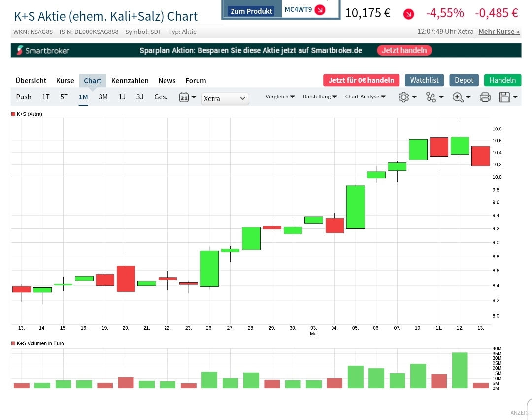Switch to the Übersicht tab
Viewport: 532px width, 420px height.
pyautogui.click(x=31, y=81)
